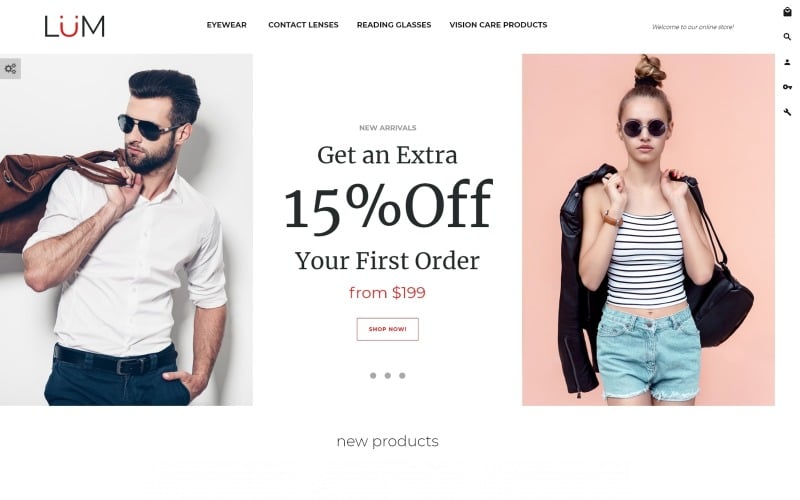Click the LUM logo
Screen dimensions: 800x500
tap(74, 26)
